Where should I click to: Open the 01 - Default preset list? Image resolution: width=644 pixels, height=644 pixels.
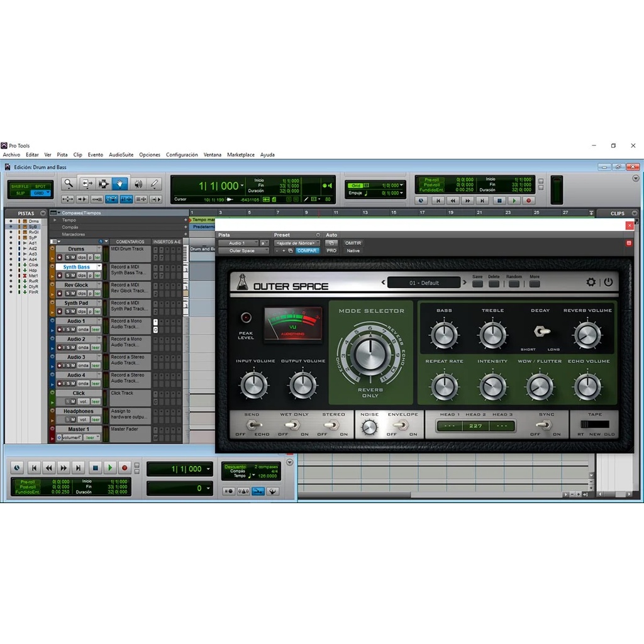click(x=424, y=282)
